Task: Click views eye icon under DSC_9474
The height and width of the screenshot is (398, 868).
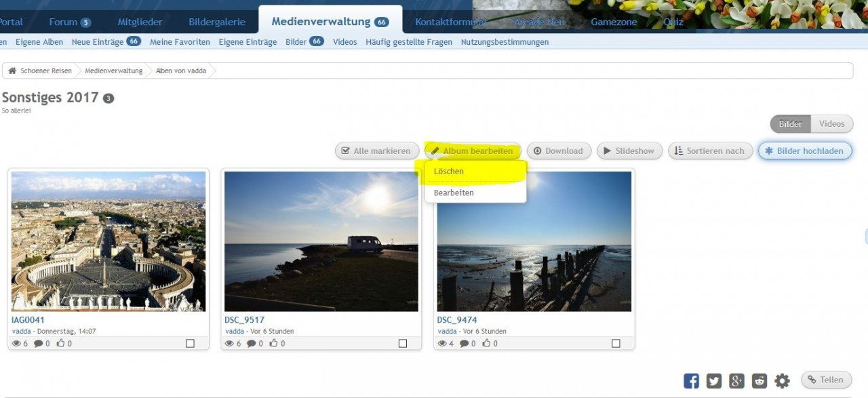Action: pos(442,343)
